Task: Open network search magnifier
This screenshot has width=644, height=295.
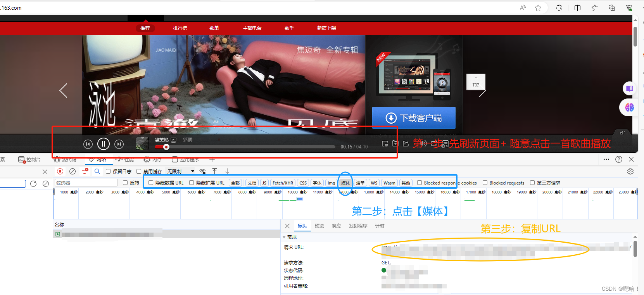Action: (x=97, y=171)
